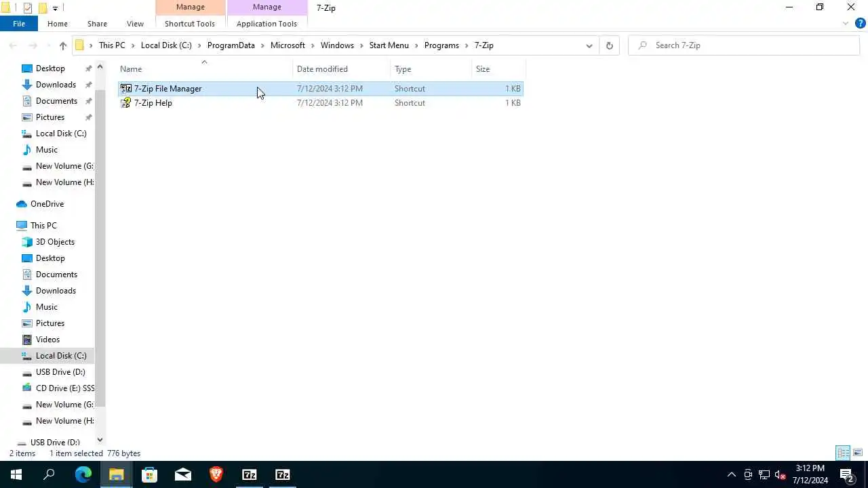Go up one folder level
The image size is (868, 488).
point(62,45)
